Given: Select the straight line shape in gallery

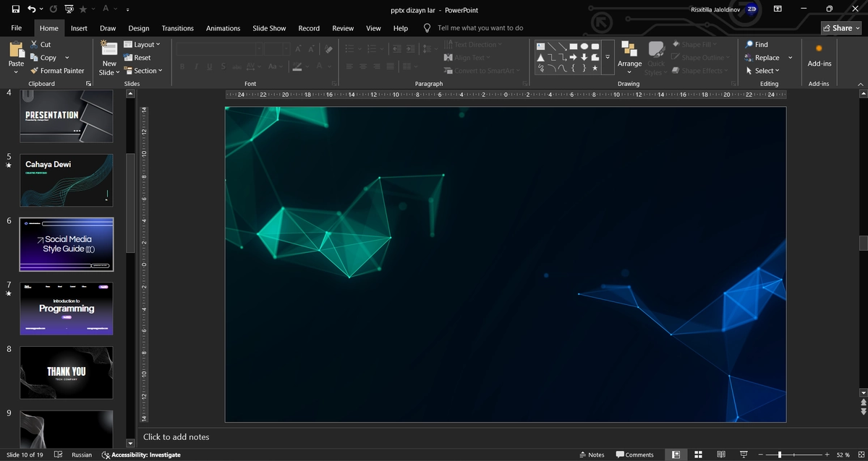Looking at the screenshot, I should click(x=551, y=46).
